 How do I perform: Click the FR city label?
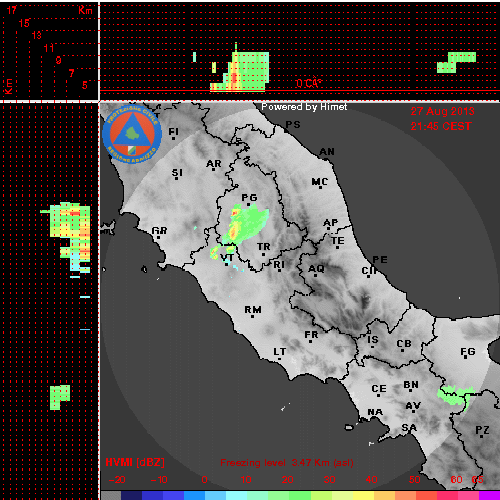tap(311, 335)
